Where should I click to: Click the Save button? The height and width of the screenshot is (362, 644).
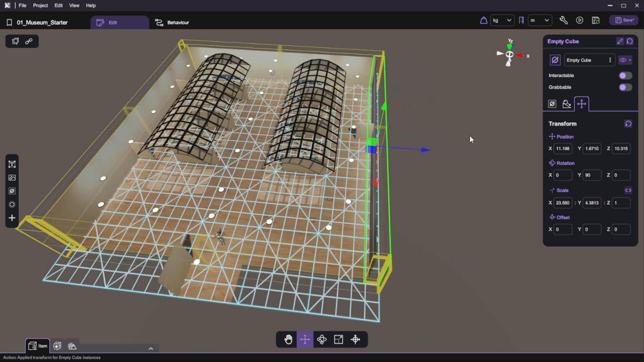coord(624,20)
